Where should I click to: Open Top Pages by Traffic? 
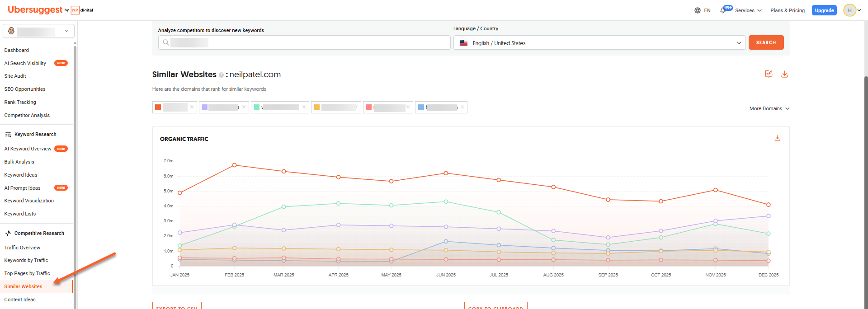click(x=27, y=273)
